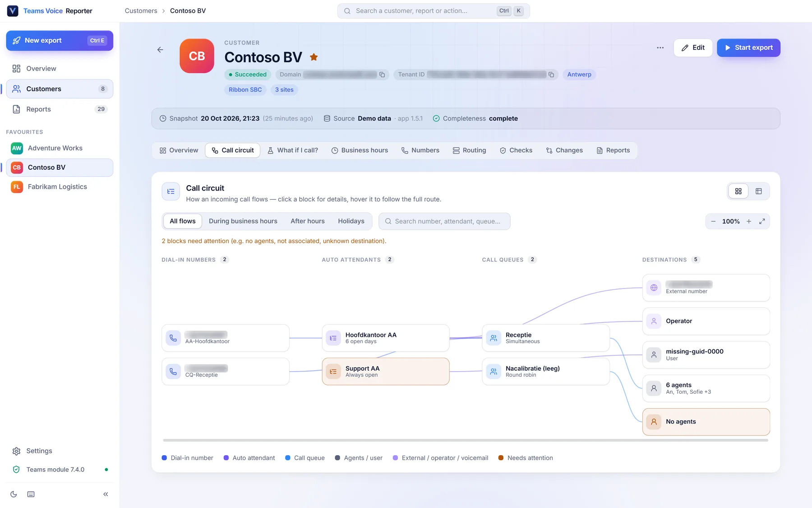Select the Holidays filter
This screenshot has height=508, width=812.
point(351,221)
